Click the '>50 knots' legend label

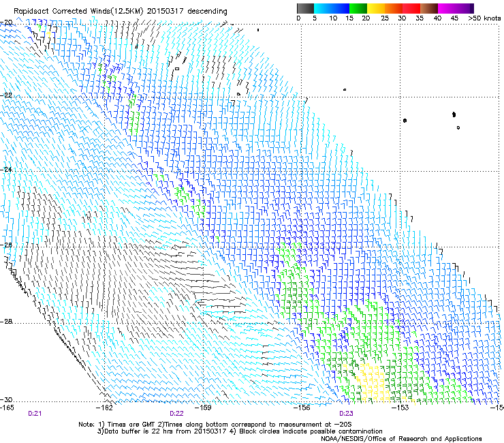[x=484, y=18]
